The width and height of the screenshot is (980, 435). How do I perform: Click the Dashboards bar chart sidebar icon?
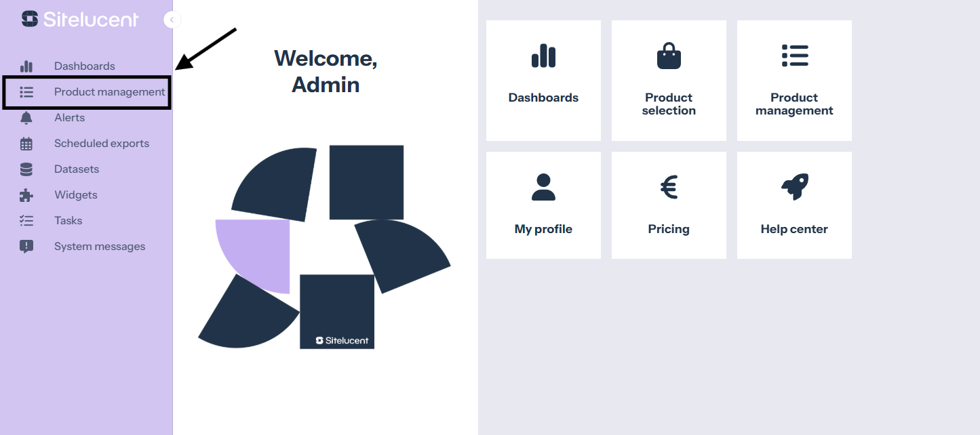pos(26,66)
